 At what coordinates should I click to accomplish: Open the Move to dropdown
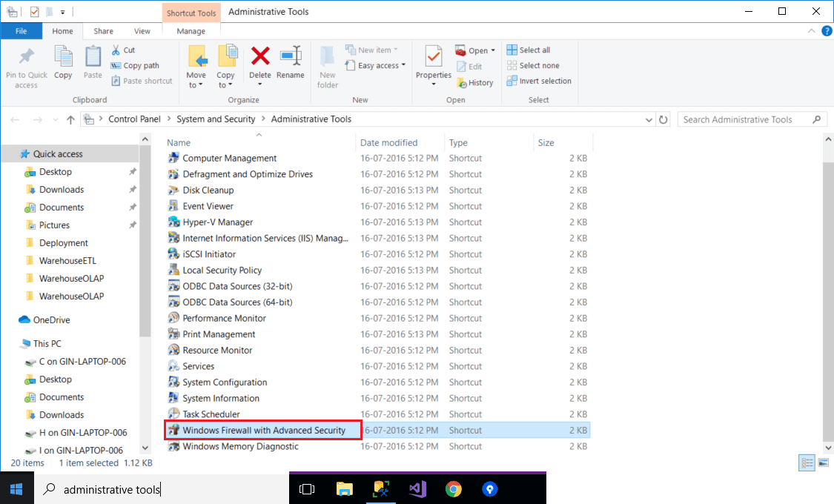[196, 80]
